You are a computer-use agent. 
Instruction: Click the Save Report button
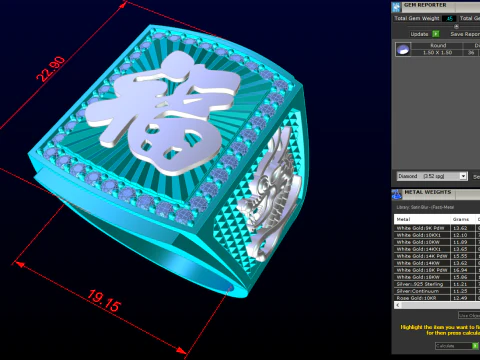tap(465, 34)
